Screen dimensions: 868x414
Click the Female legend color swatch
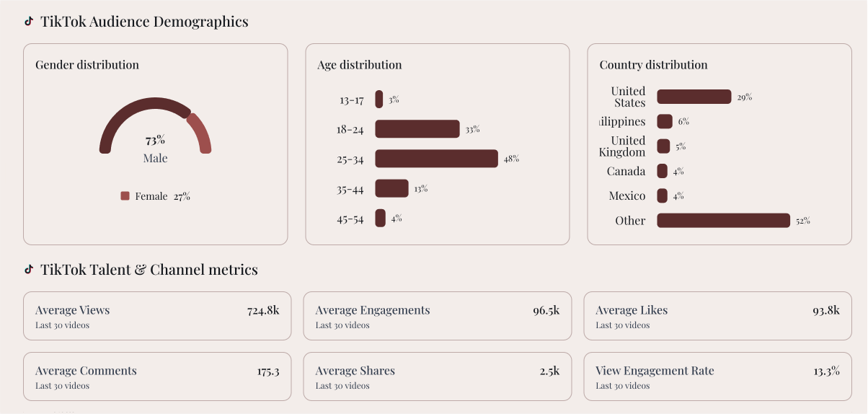point(125,196)
